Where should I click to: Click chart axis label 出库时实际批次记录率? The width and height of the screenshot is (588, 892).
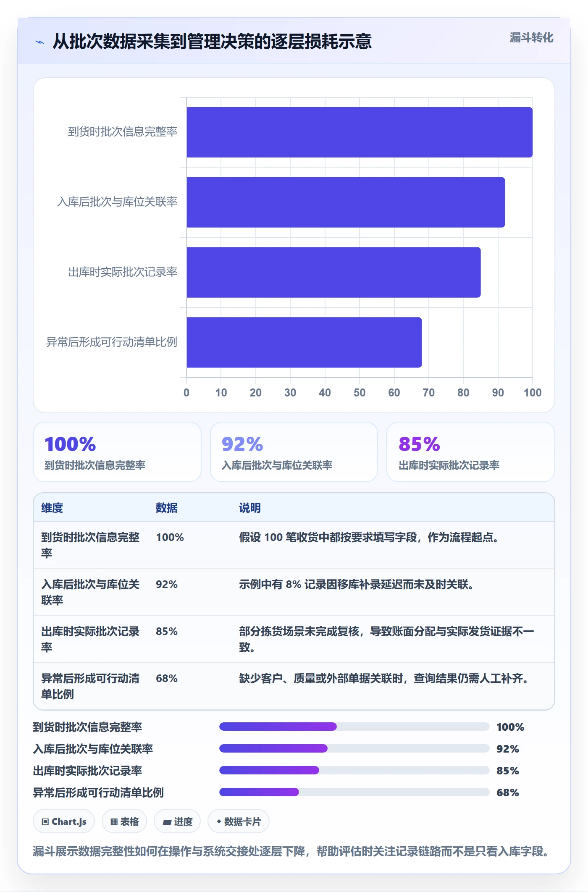[123, 272]
